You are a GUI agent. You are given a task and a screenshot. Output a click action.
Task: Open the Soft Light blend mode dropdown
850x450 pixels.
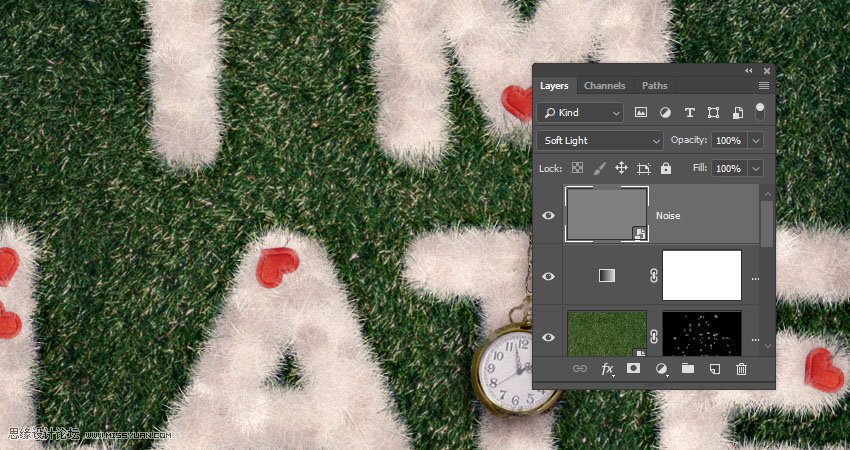point(600,140)
